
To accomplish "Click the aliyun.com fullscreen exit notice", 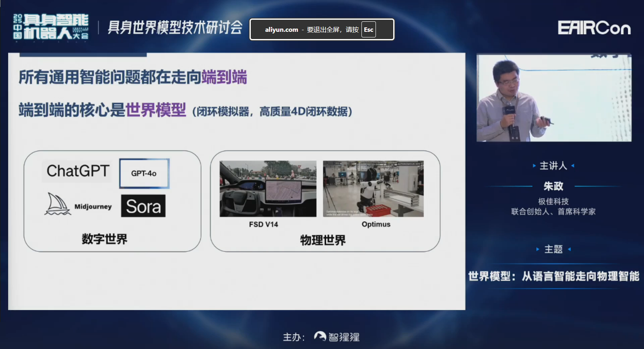I will click(x=322, y=29).
